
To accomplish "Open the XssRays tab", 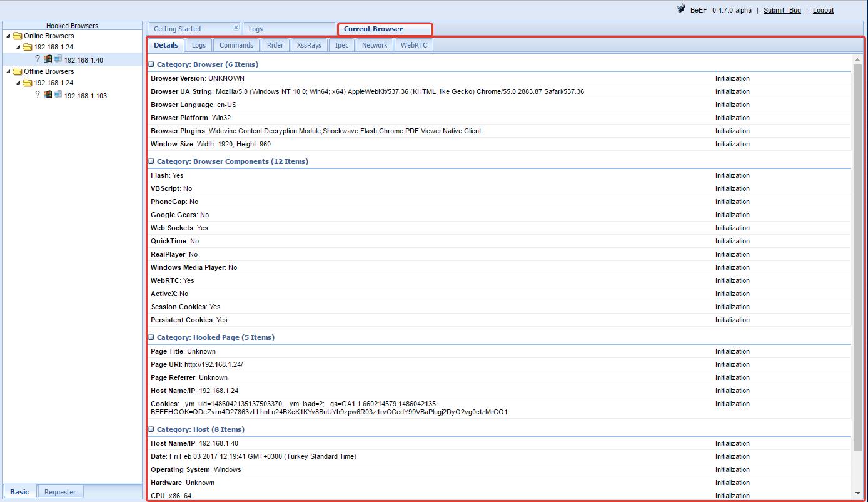I will coord(309,44).
